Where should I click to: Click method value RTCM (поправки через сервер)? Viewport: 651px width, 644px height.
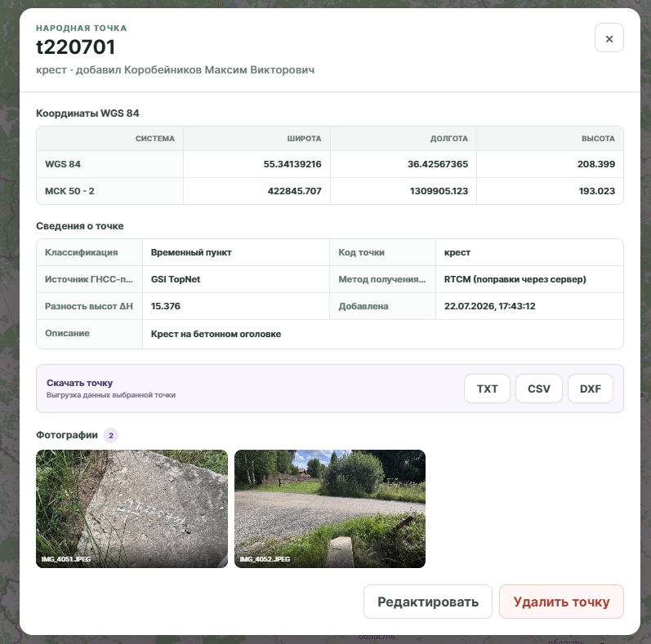(x=515, y=279)
